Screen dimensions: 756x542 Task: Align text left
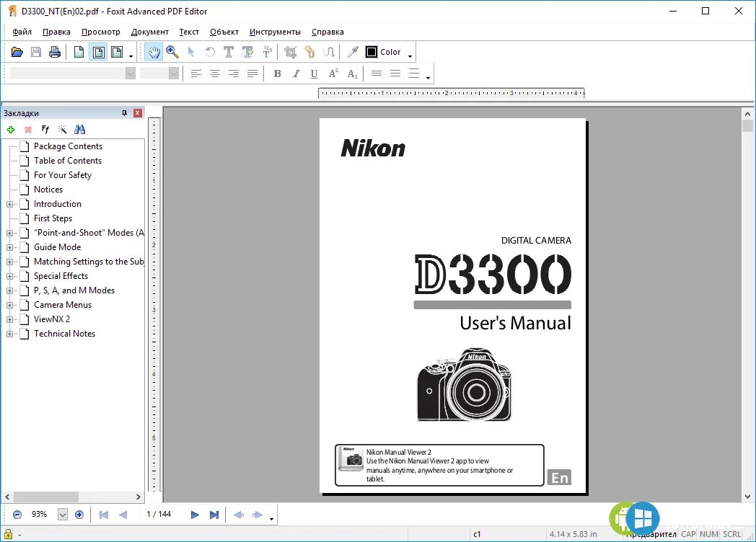(x=195, y=74)
